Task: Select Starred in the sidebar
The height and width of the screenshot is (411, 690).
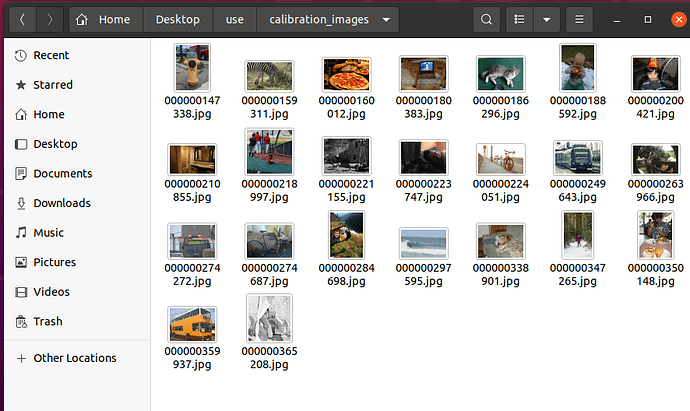Action: (52, 85)
